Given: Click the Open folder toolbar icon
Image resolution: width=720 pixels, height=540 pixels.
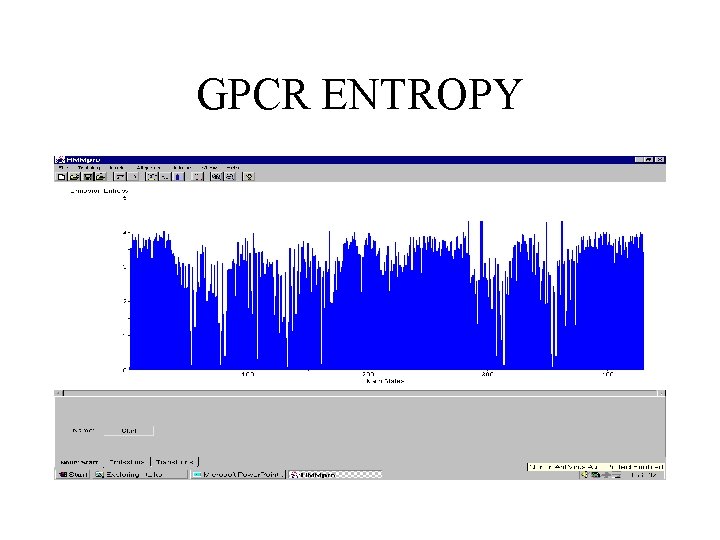Looking at the screenshot, I should 74,176.
